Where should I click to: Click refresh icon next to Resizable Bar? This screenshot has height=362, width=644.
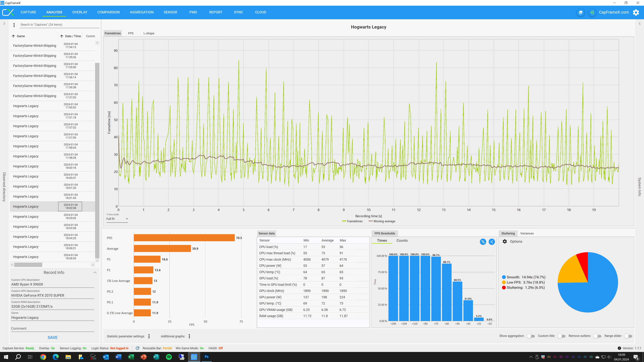click(138, 348)
